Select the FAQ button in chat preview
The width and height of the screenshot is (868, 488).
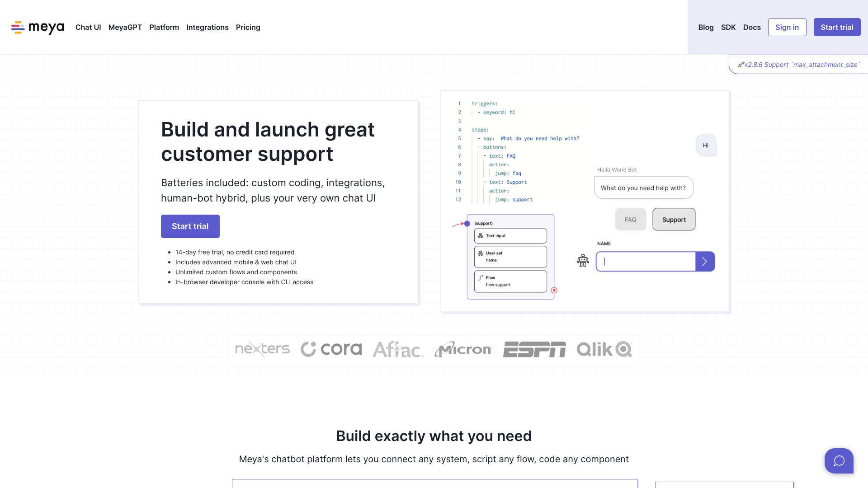[630, 219]
